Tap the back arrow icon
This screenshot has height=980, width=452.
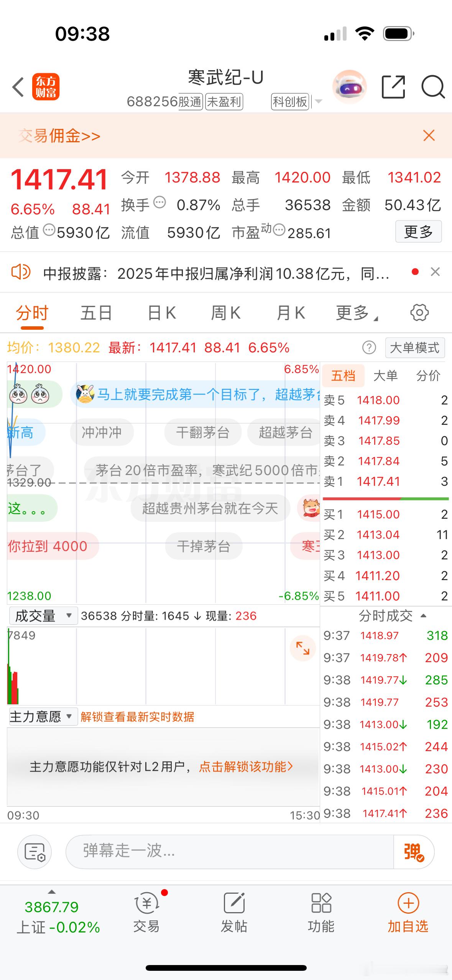tap(18, 87)
